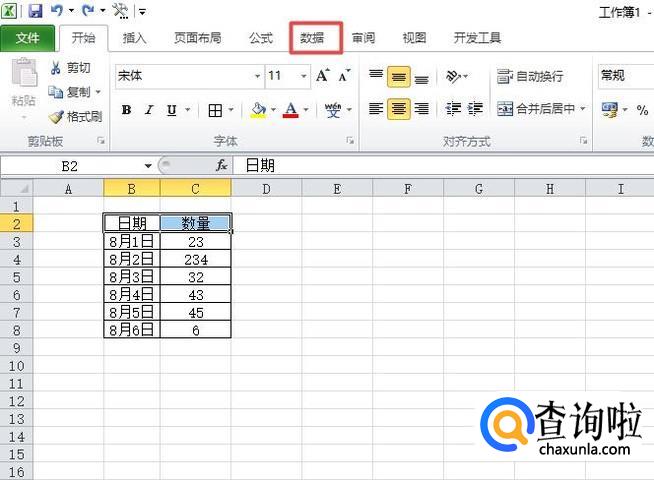The height and width of the screenshot is (480, 654).
Task: Toggle wrap text (自动换行)
Action: (531, 76)
